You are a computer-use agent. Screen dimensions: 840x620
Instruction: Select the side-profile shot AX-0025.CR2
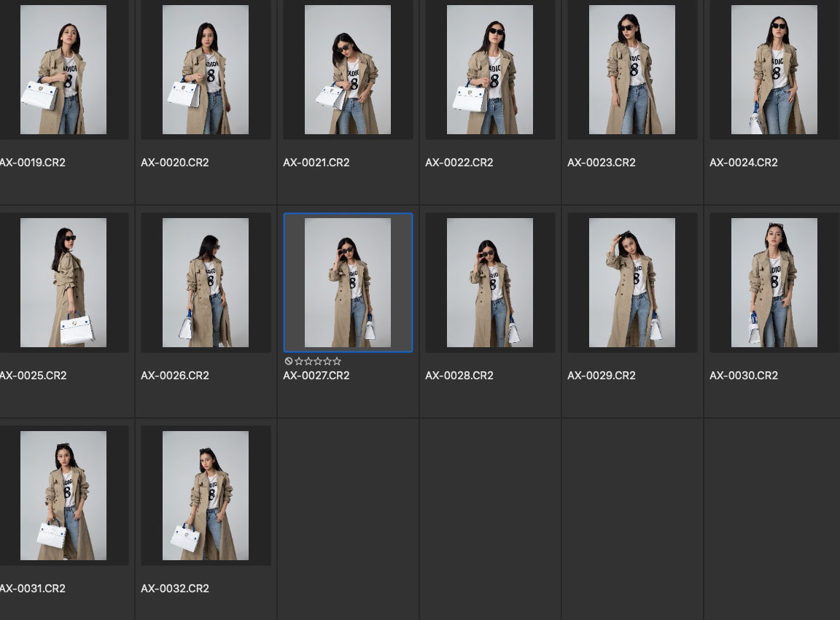tap(63, 283)
